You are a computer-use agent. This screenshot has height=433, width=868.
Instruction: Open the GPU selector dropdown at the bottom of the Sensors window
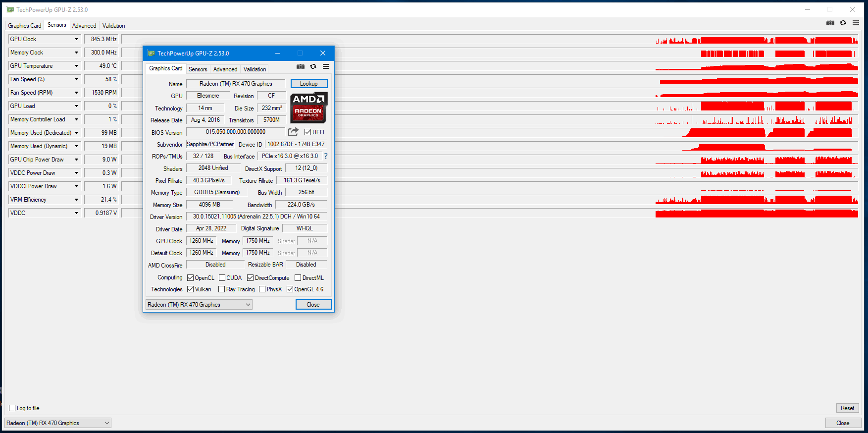point(58,423)
